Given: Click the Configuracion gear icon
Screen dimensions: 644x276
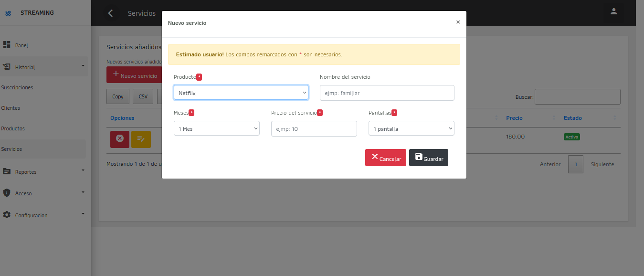Looking at the screenshot, I should pyautogui.click(x=7, y=215).
